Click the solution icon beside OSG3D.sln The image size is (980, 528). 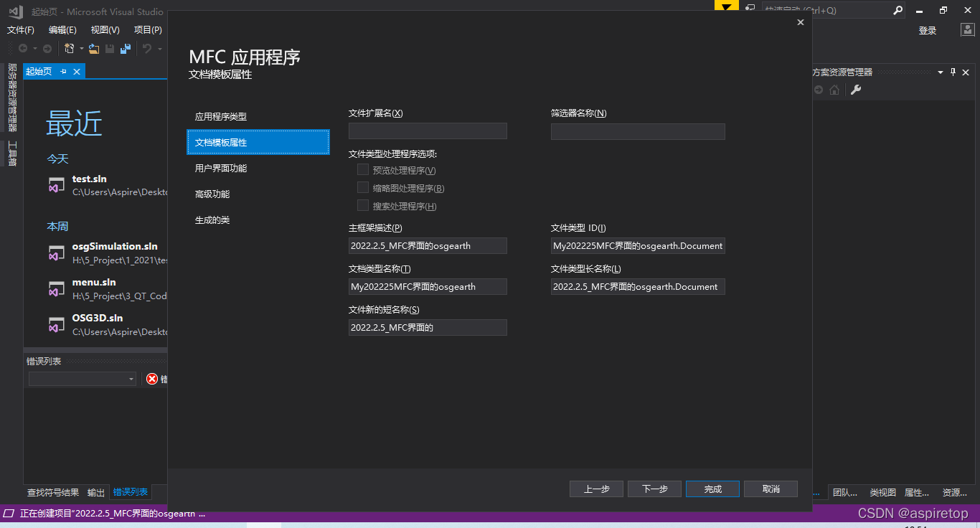57,324
